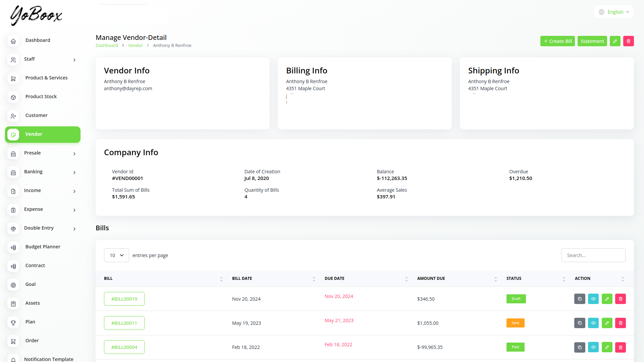Click the Create Bill button
This screenshot has height=362, width=644.
(557, 41)
